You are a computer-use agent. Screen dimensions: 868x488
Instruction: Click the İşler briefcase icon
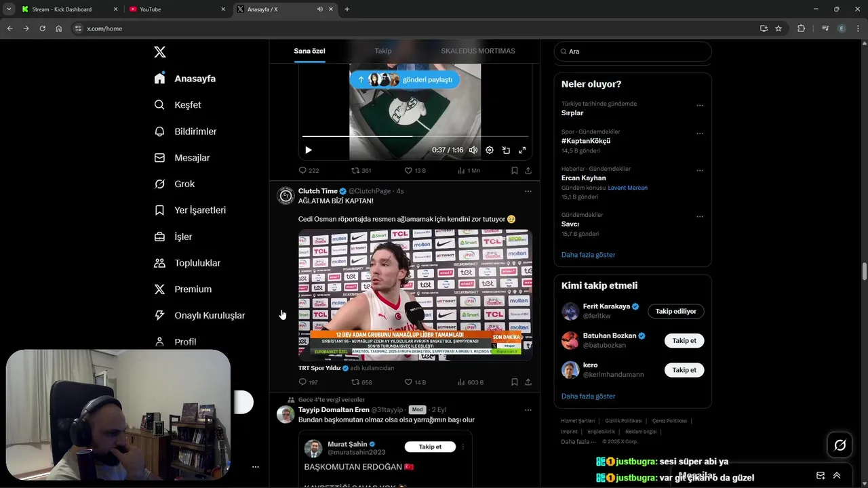[x=159, y=237]
